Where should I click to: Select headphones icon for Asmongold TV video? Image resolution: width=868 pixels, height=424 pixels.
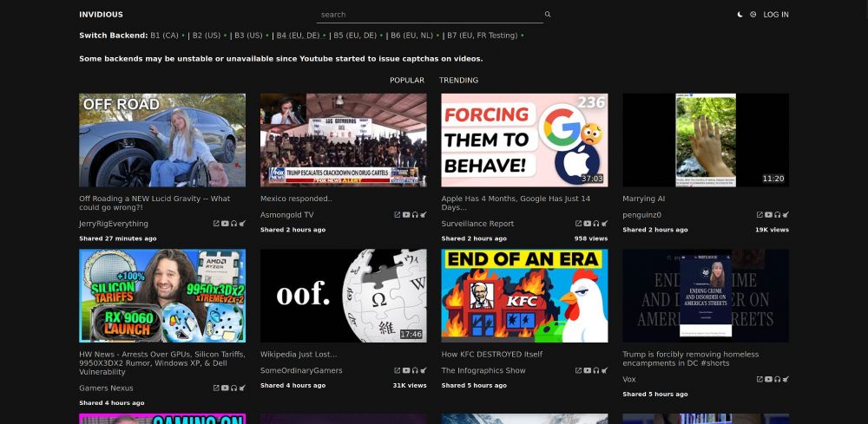click(x=415, y=214)
